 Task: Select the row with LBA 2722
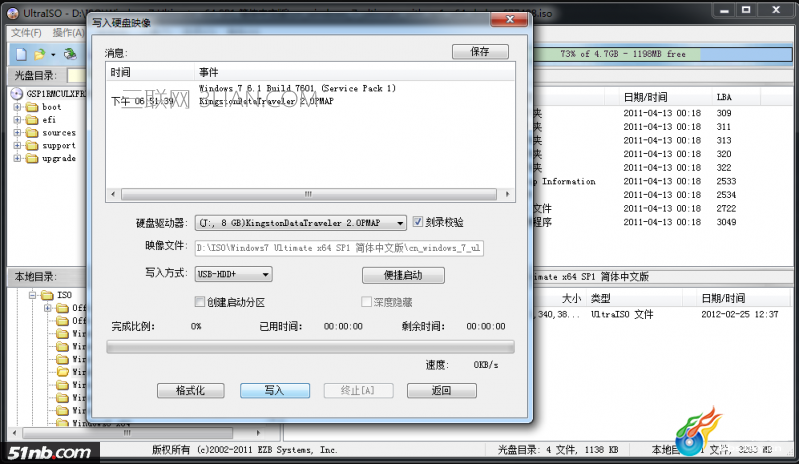(x=663, y=208)
